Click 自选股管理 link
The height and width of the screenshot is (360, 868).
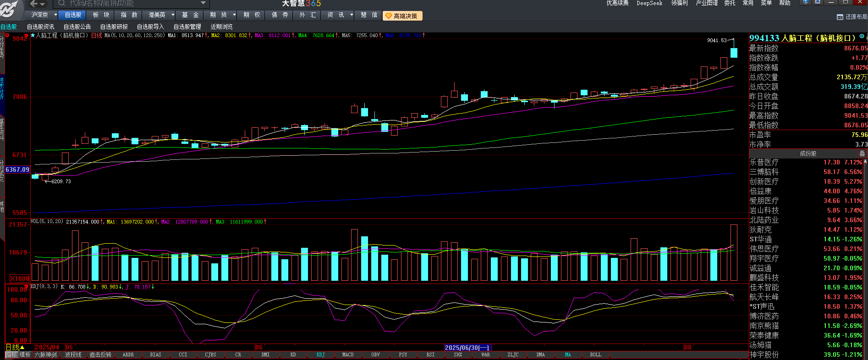click(187, 27)
